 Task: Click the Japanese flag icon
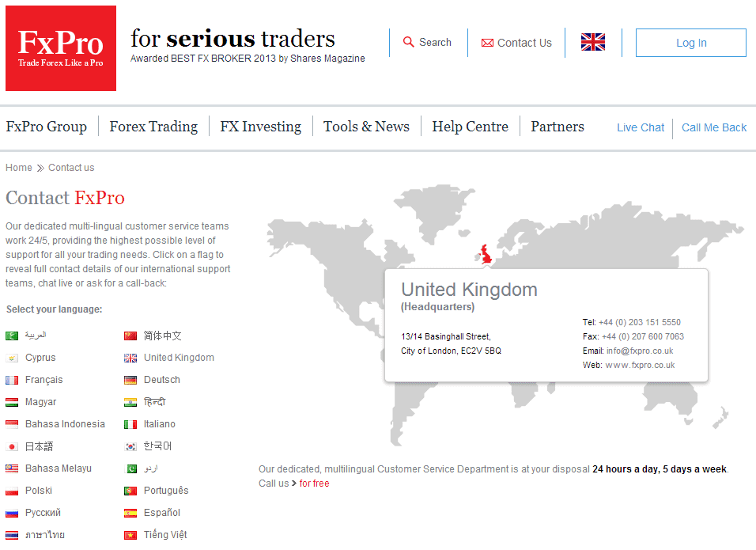(12, 447)
